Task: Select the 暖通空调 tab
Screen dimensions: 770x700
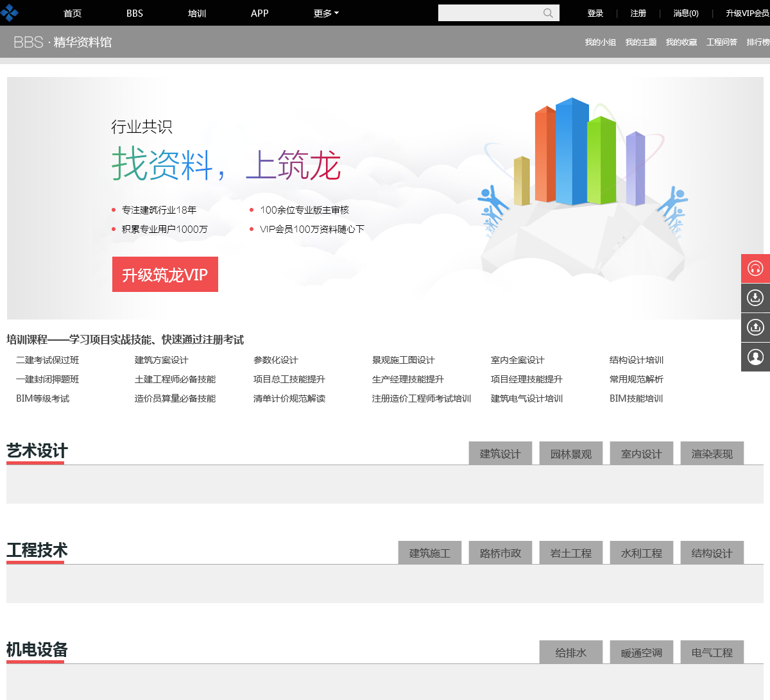Action: [x=642, y=653]
